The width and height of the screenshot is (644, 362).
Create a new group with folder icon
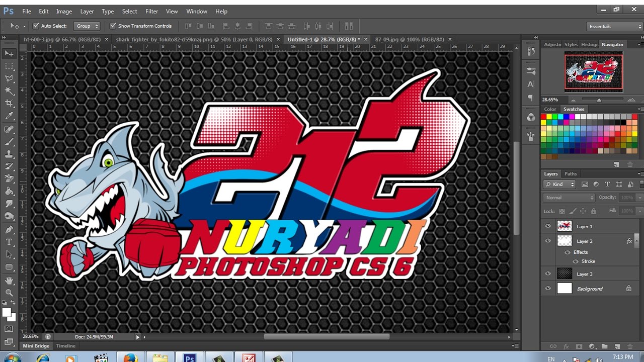[x=604, y=346]
